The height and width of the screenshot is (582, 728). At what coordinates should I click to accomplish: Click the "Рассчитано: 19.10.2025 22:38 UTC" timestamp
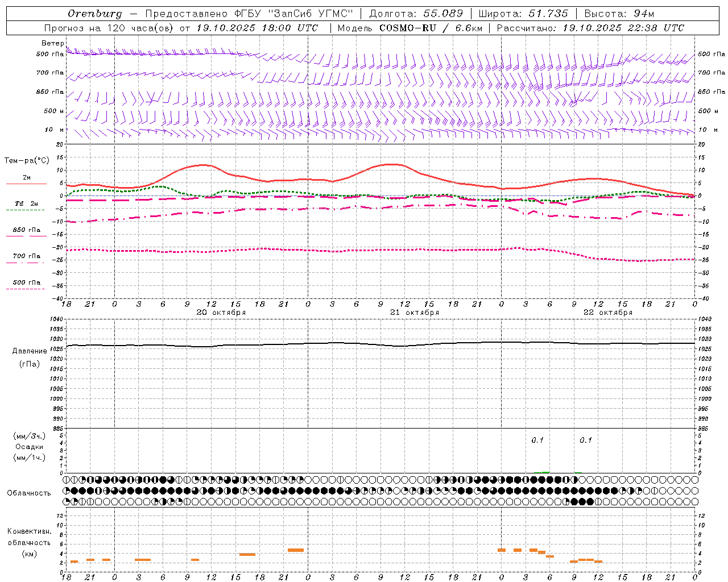tap(590, 28)
